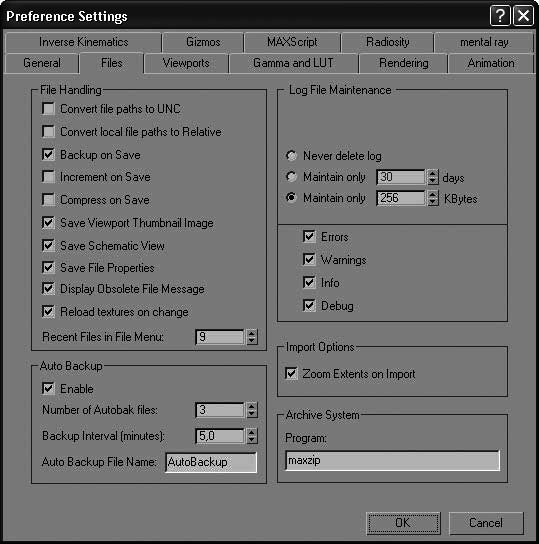Open the Rendering tab
Screen dimensions: 539x544
coord(403,63)
